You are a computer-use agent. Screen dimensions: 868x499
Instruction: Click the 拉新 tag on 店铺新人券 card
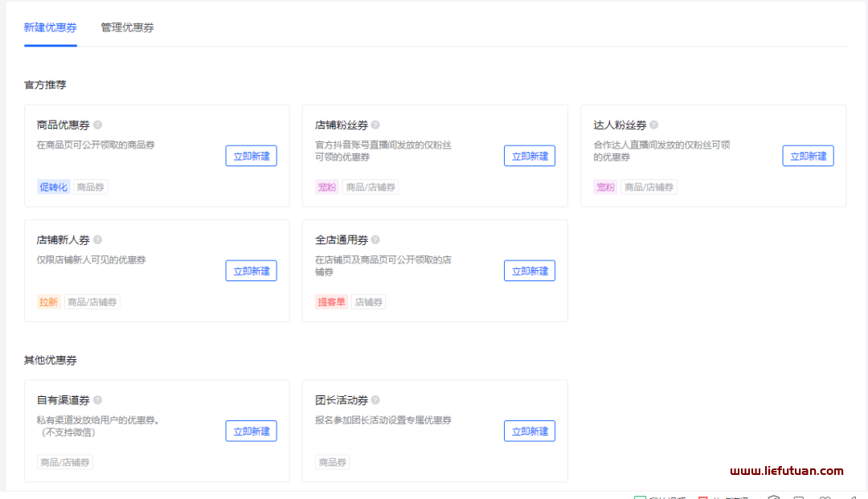48,301
